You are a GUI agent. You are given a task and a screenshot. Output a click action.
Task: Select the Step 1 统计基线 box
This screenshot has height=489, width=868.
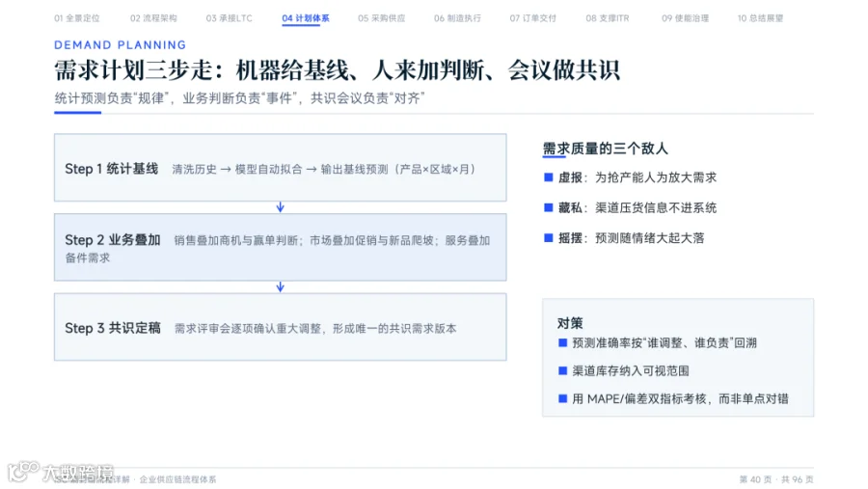click(x=280, y=167)
